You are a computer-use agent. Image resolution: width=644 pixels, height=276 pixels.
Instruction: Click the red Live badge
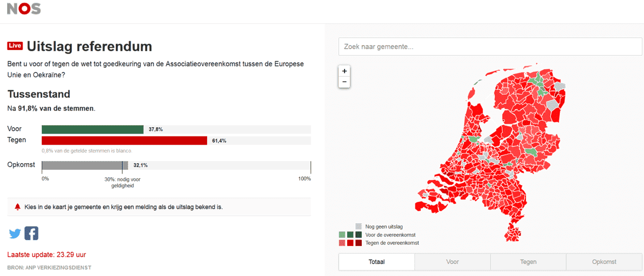15,46
